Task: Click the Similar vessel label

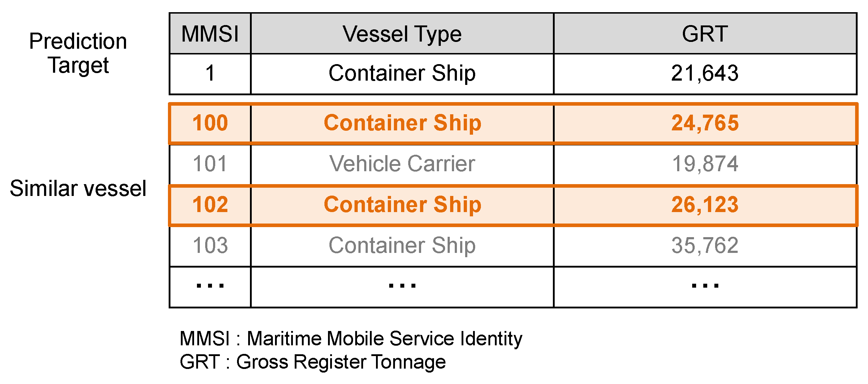Action: coord(78,188)
